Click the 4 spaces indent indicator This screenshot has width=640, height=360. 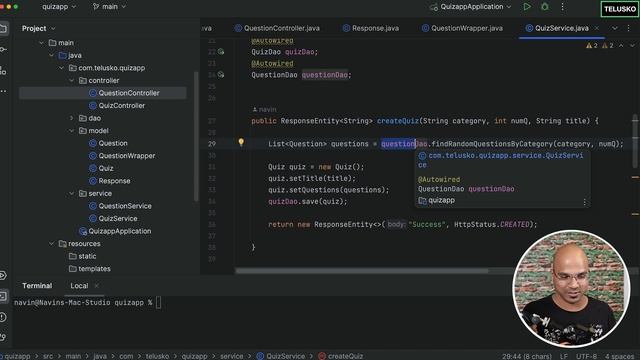(x=620, y=356)
